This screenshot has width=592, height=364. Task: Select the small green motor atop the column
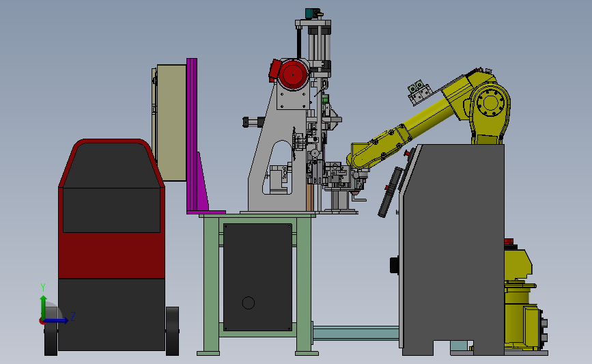click(x=313, y=13)
